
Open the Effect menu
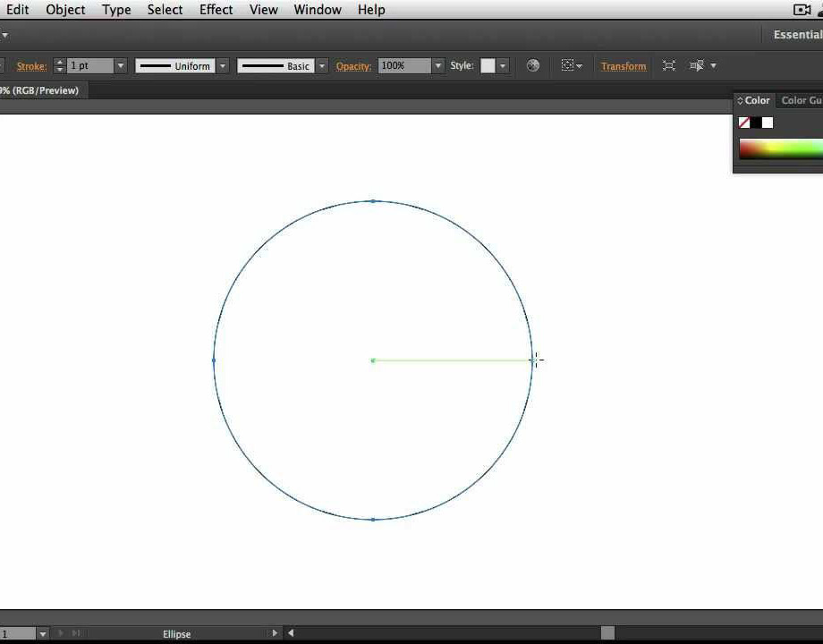[216, 10]
